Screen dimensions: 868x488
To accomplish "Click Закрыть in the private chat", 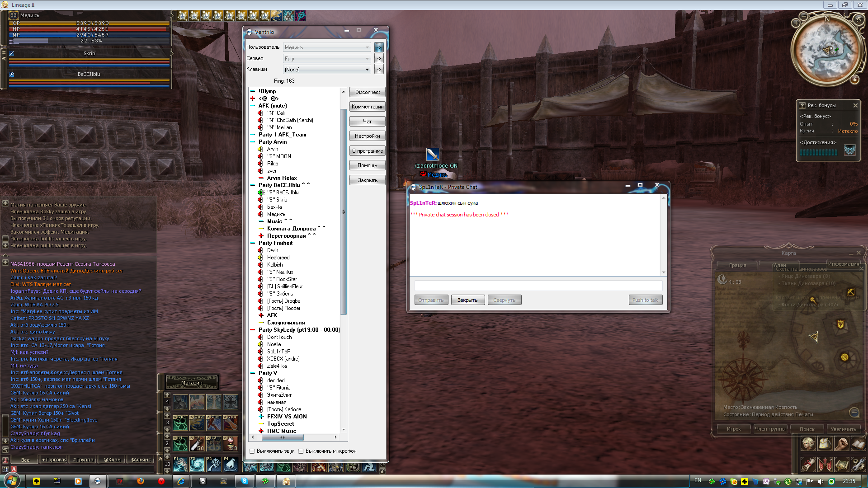I will [x=467, y=300].
